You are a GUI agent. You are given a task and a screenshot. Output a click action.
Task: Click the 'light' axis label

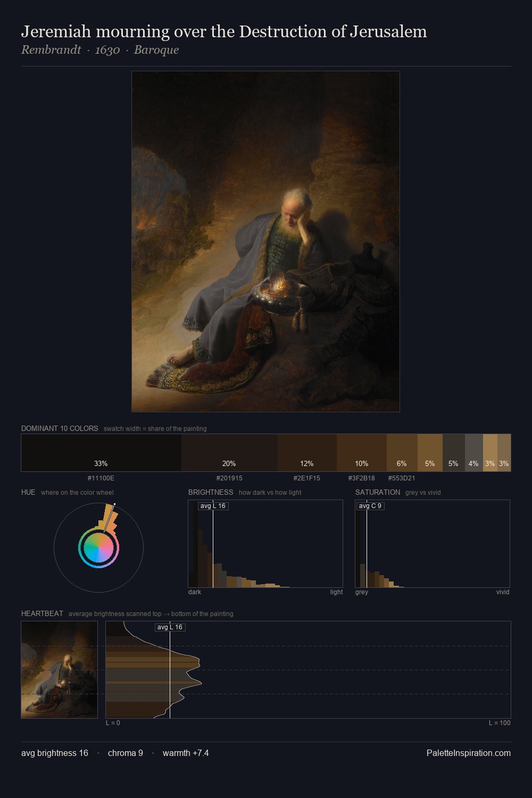pyautogui.click(x=336, y=592)
